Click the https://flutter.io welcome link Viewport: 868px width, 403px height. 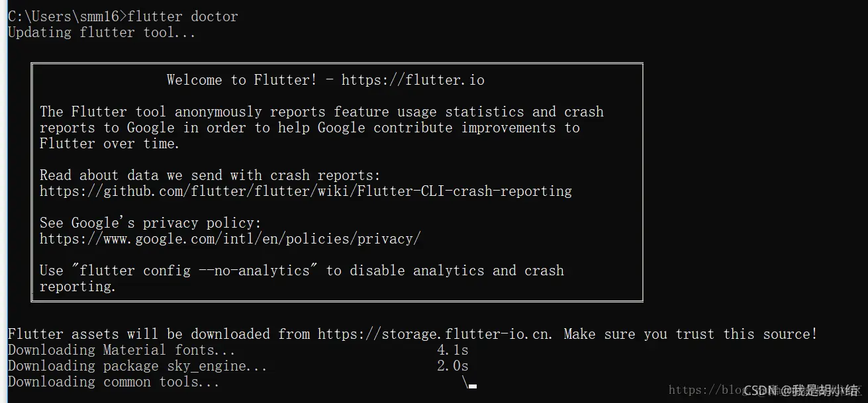413,80
